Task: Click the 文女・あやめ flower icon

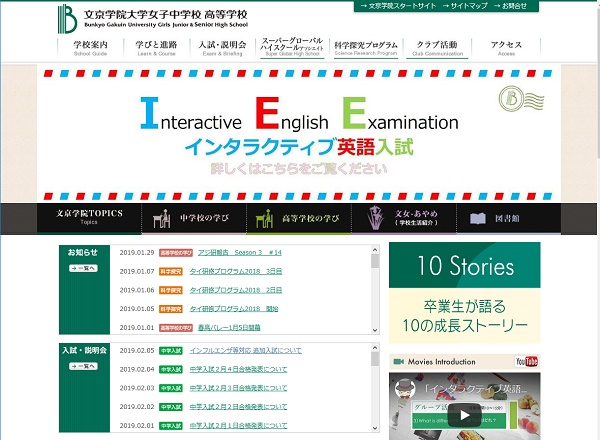Action: point(373,219)
